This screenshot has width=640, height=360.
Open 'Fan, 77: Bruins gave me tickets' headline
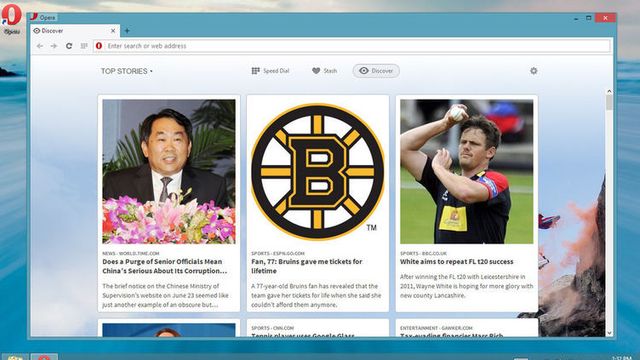point(307,266)
